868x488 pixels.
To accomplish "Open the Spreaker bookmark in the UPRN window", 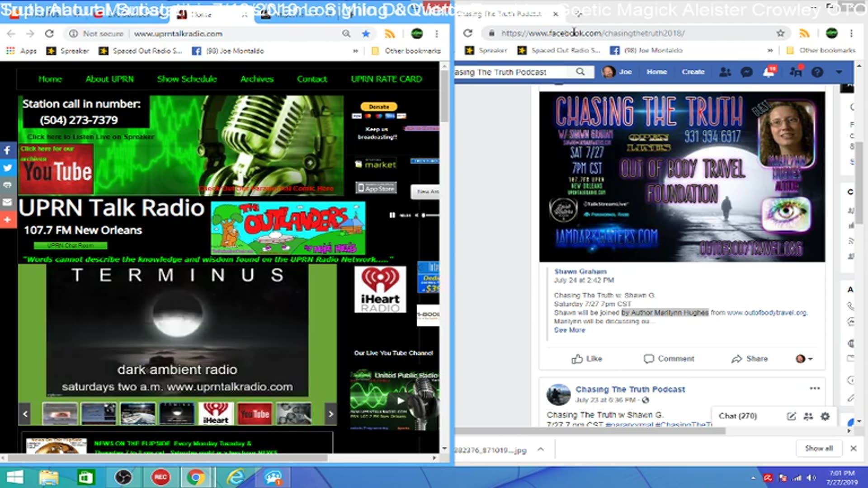I will click(68, 51).
